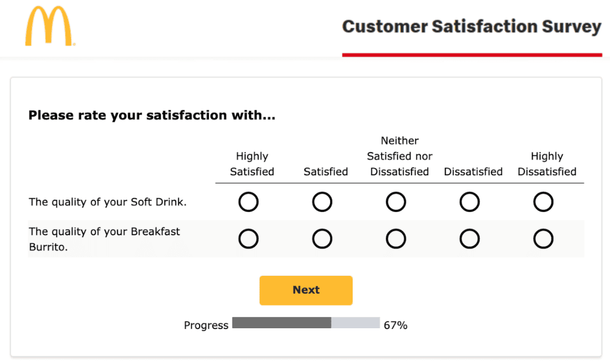Select Neither Satisfied nor Dissatisfied for Soft Drink
The width and height of the screenshot is (610, 364).
click(396, 202)
